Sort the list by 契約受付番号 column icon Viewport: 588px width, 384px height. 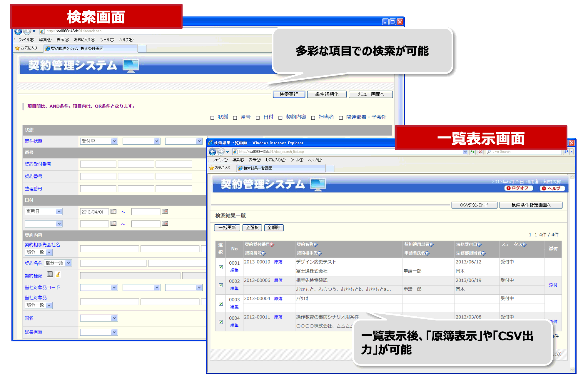click(272, 244)
